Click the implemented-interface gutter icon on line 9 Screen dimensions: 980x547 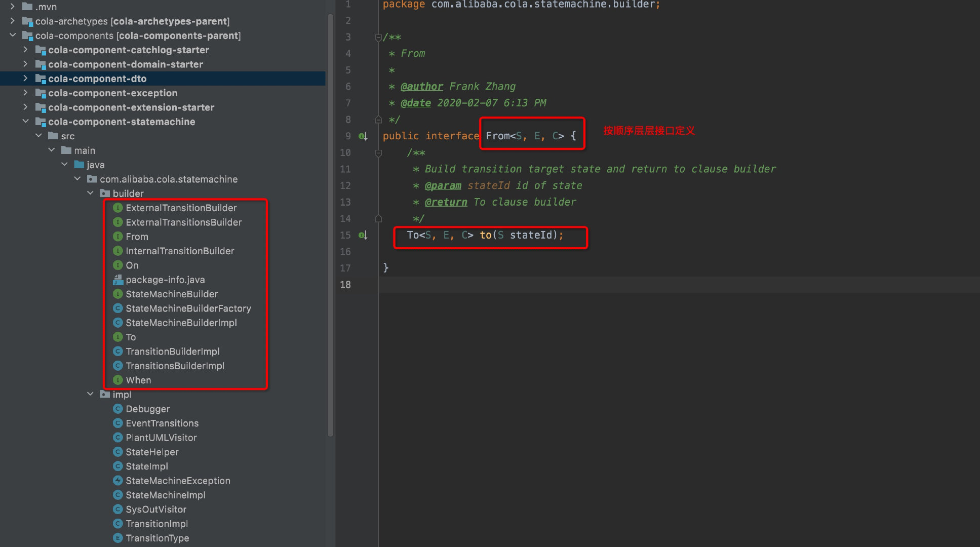363,136
